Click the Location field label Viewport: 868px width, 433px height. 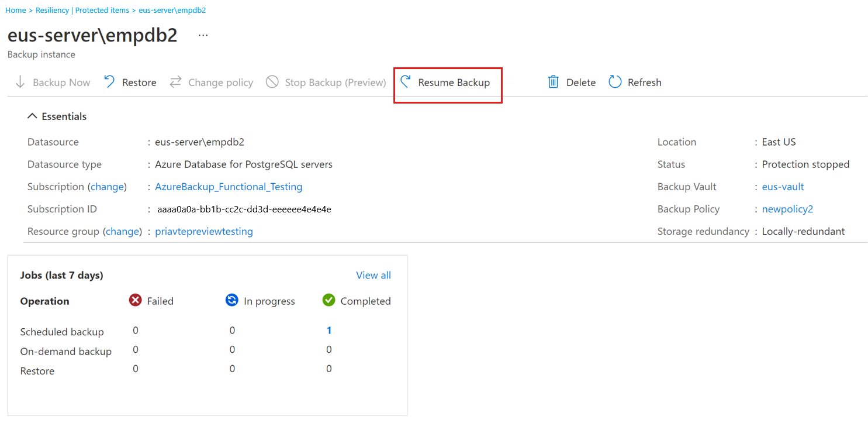point(677,142)
